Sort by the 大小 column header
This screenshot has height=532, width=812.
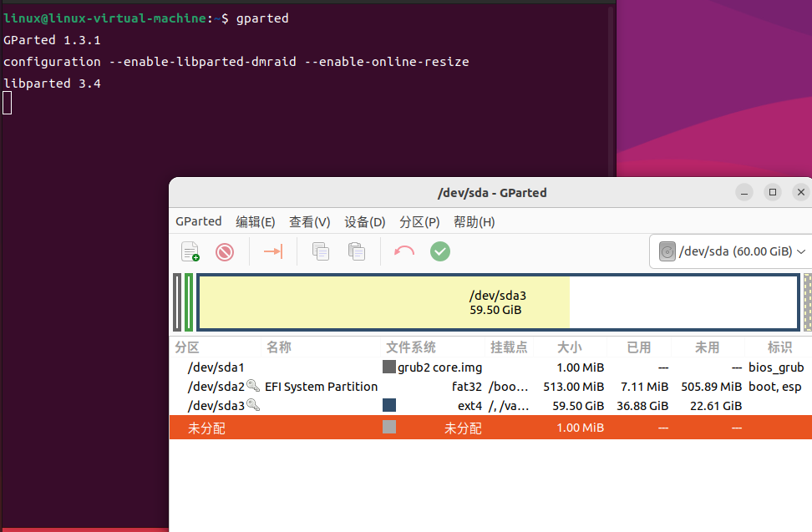(569, 347)
